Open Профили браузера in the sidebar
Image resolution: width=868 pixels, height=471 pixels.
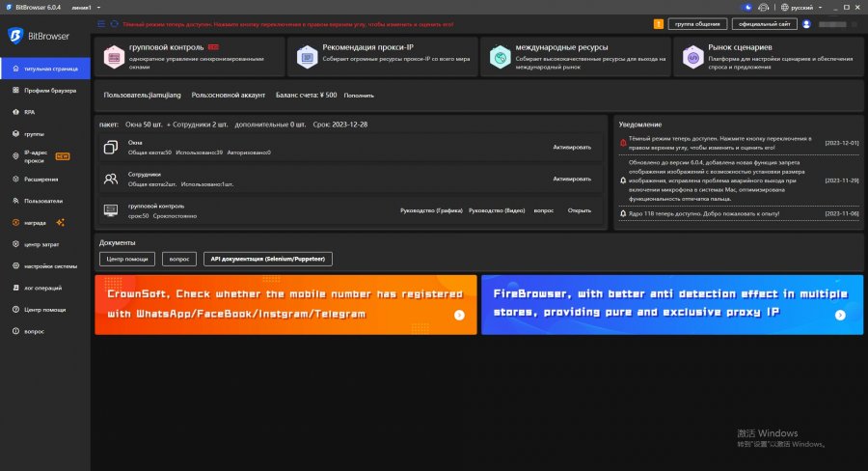pyautogui.click(x=44, y=91)
